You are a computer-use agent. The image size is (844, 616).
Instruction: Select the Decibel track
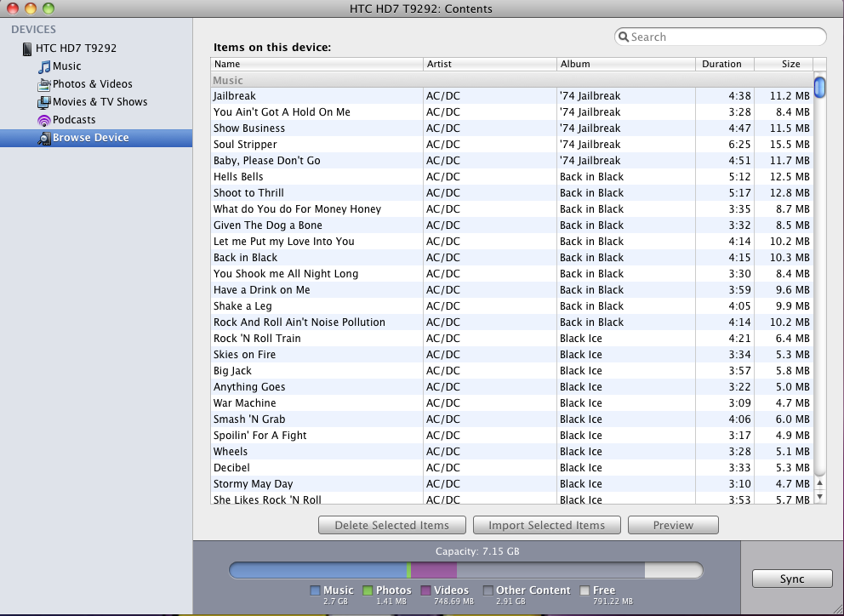512,467
